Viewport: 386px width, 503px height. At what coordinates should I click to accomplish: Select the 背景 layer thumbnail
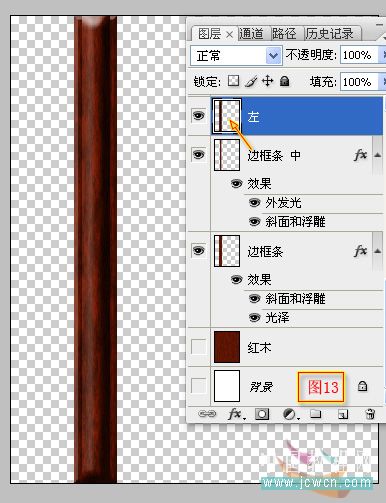(x=227, y=386)
